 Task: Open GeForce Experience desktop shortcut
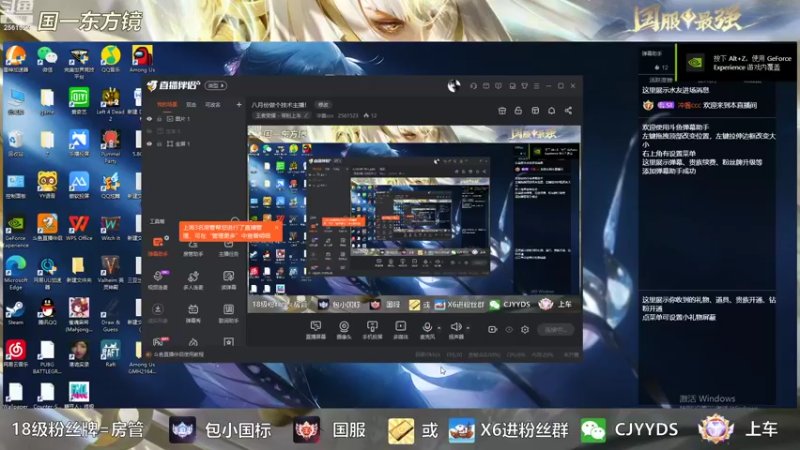tap(15, 231)
